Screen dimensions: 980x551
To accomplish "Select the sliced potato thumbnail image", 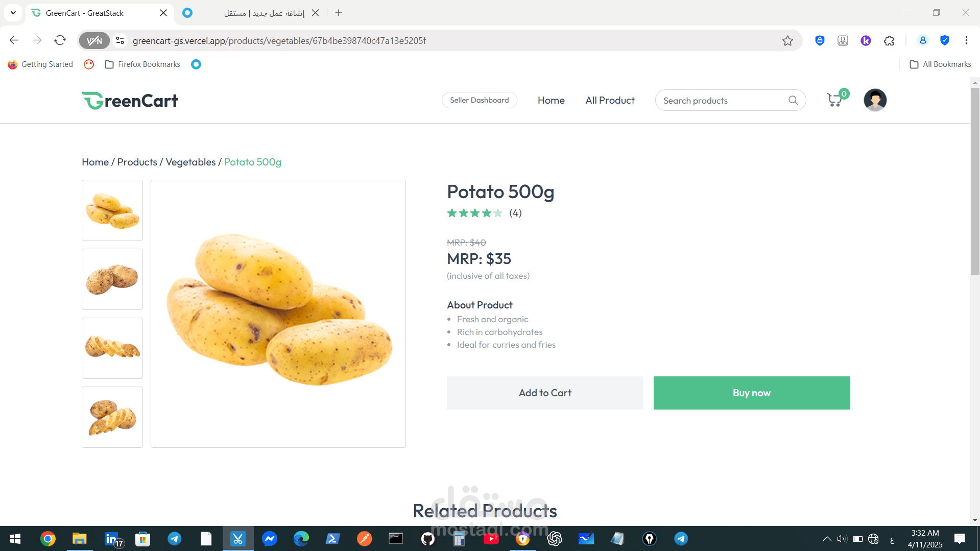I will coord(112,348).
